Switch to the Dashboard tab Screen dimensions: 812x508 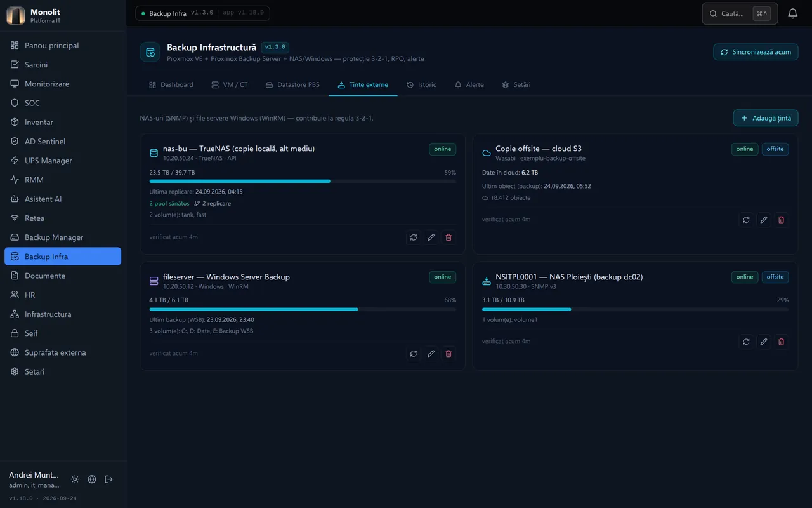[171, 85]
